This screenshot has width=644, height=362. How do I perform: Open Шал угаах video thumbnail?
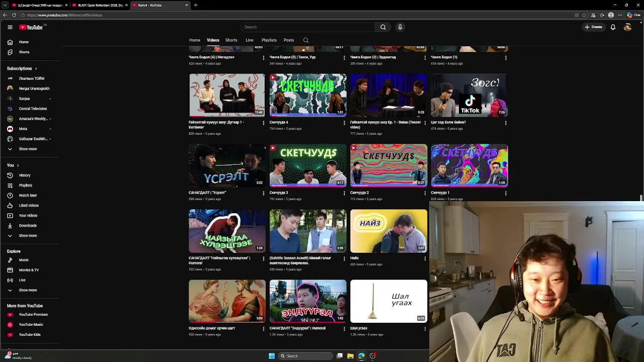click(389, 301)
